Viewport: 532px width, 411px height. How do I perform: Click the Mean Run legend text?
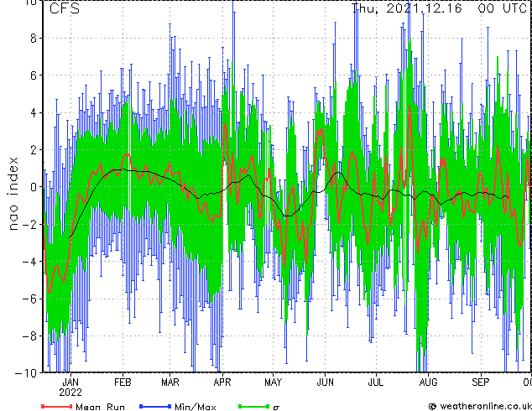click(100, 407)
